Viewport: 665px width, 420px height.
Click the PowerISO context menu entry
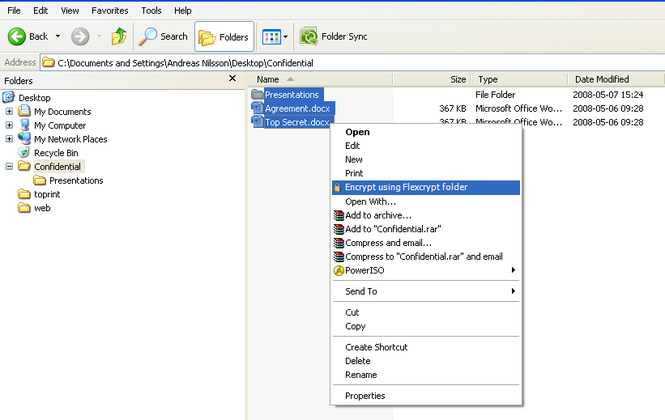pyautogui.click(x=367, y=270)
